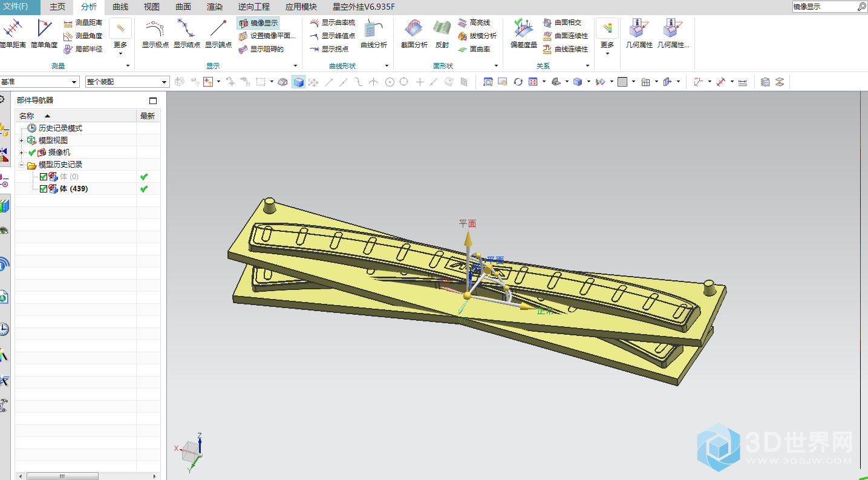Image resolution: width=868 pixels, height=480 pixels.
Task: Expand the 测量 group options arrow
Action: click(x=128, y=65)
